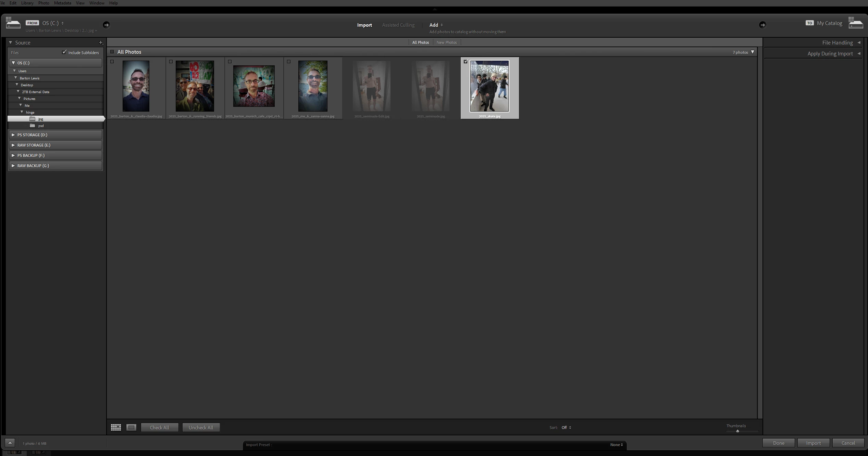Open the Sort dropdown
Screen dimensions: 868x456
[x=566, y=427]
